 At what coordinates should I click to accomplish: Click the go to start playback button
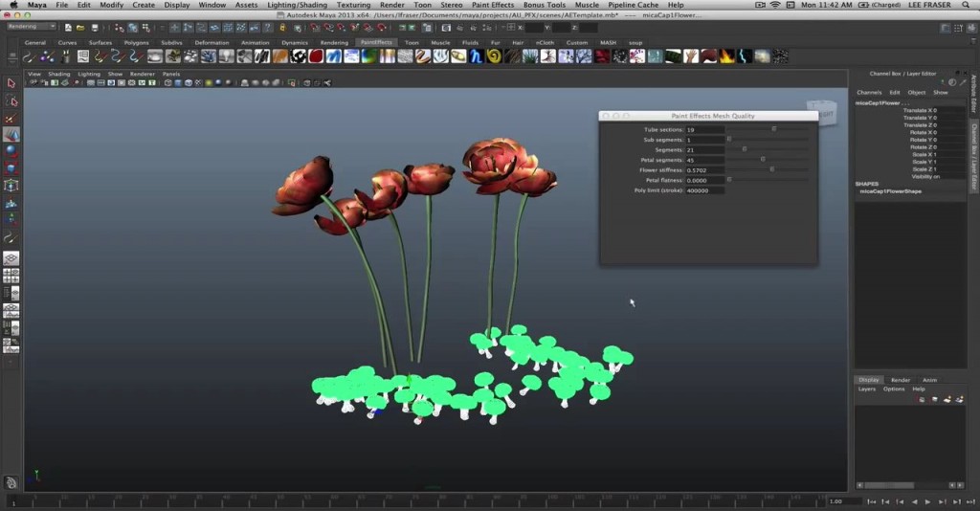871,501
